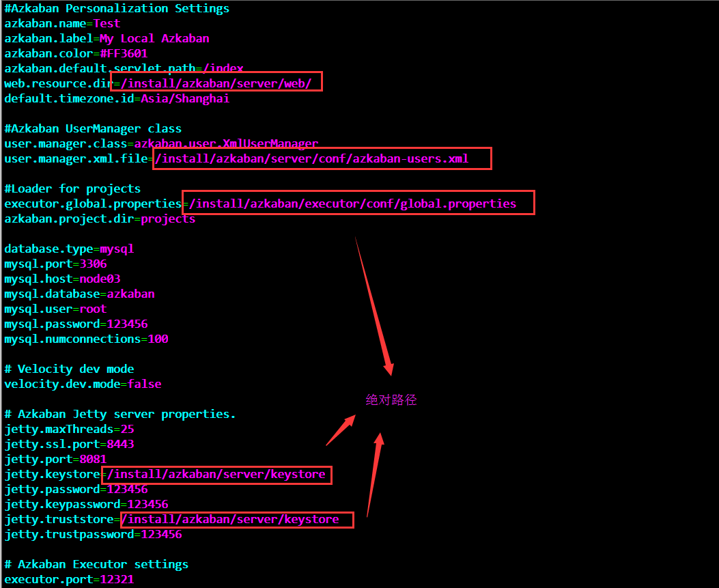
Task: Click the "mysql.password=123456" line
Action: 76,324
